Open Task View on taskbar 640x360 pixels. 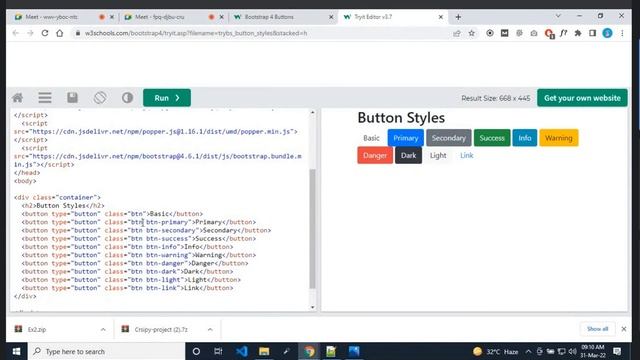tap(218, 351)
